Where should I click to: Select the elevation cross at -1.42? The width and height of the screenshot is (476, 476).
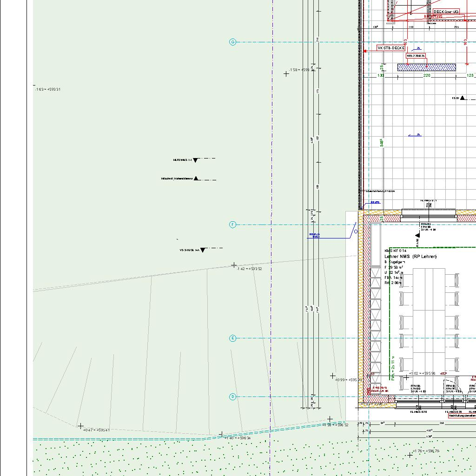pos(234,265)
